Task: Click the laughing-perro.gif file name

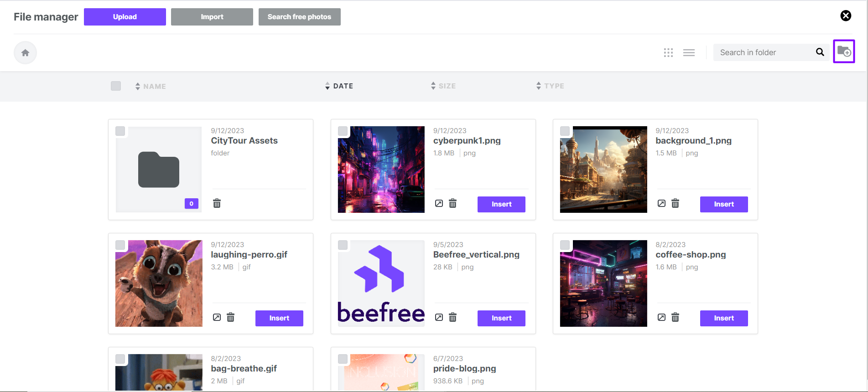Action: click(249, 255)
